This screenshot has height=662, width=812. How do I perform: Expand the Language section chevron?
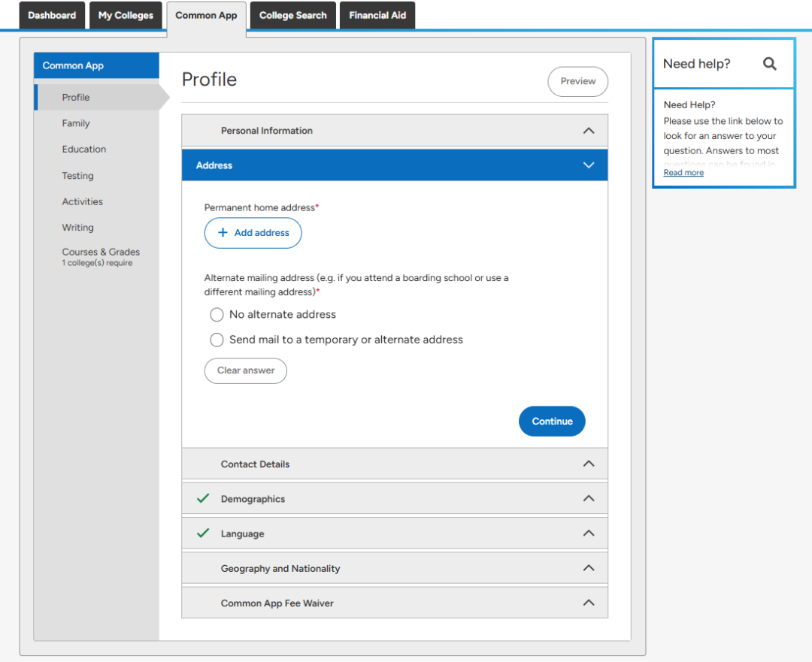pyautogui.click(x=589, y=533)
